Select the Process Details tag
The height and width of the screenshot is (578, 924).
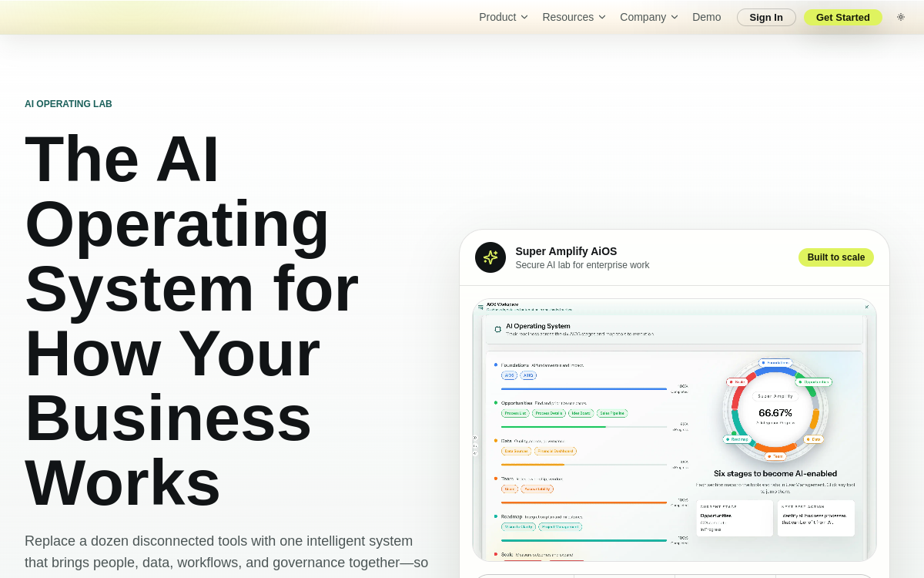(x=549, y=413)
